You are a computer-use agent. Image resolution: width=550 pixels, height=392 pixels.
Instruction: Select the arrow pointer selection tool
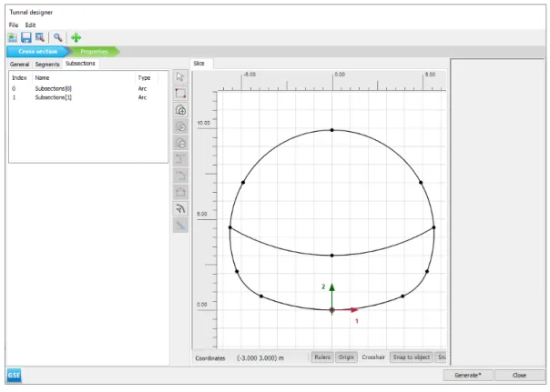click(x=180, y=76)
